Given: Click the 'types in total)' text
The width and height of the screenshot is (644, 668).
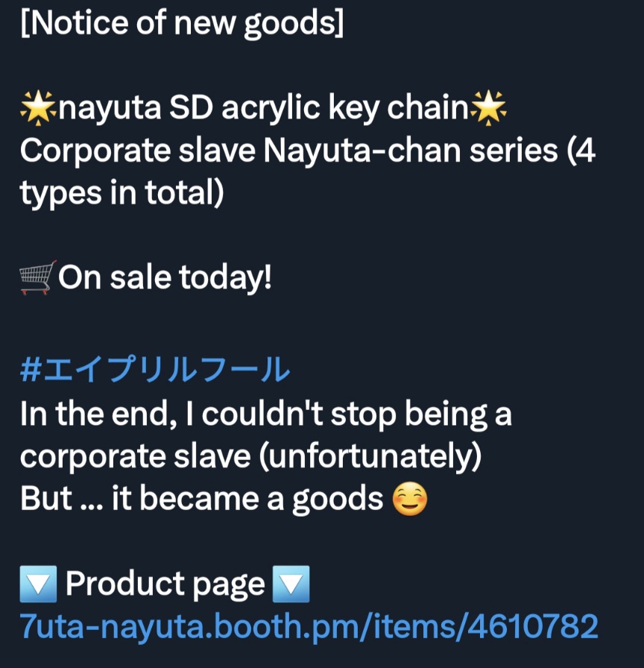Looking at the screenshot, I should click(x=121, y=193).
